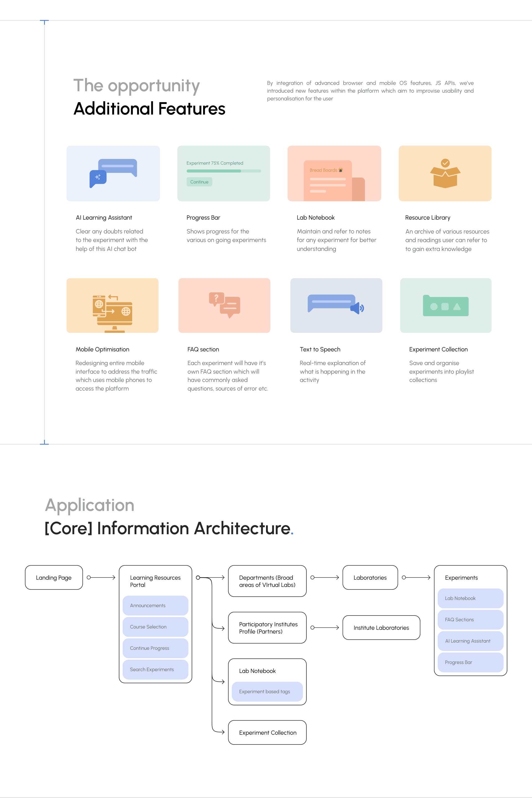Screen dimensions: 532x798
Task: Click the Experiment Collection folder icon
Action: pyautogui.click(x=445, y=306)
